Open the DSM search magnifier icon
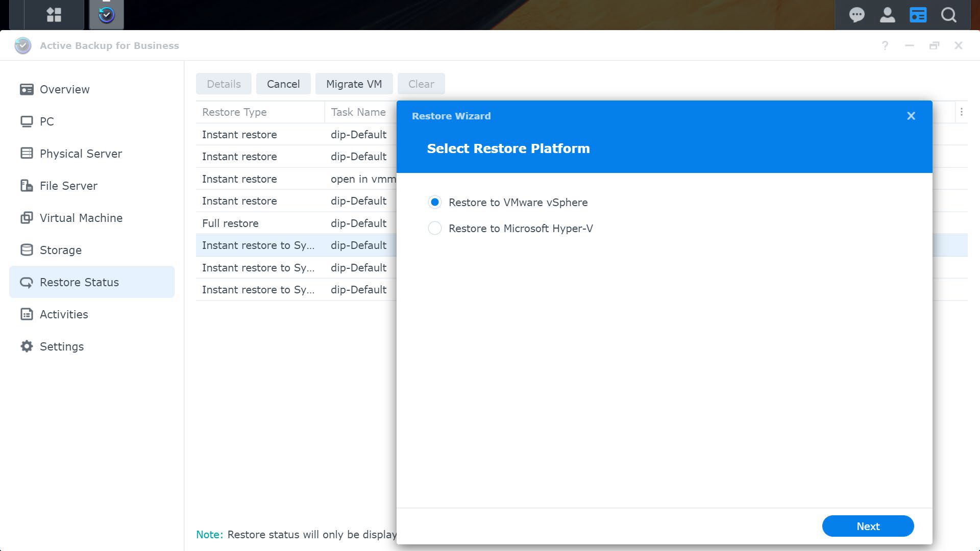The image size is (980, 551). point(949,15)
